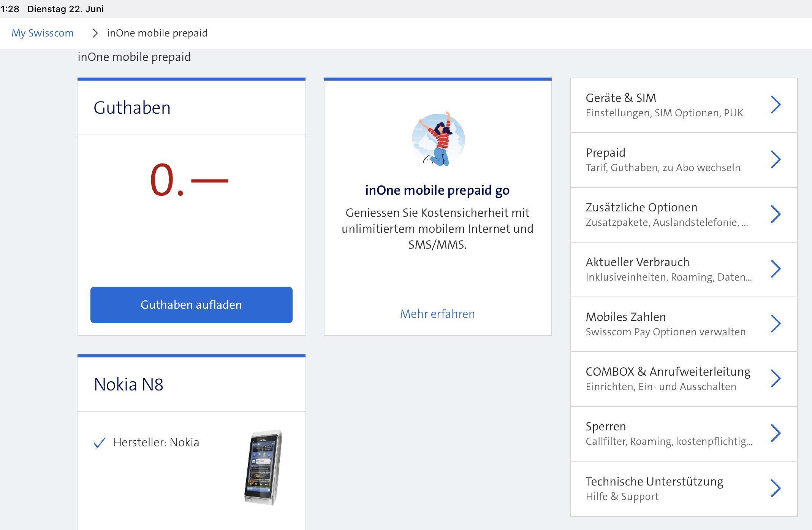Click chevron next to Technische Unterstützung
Screen dimensions: 812x530
775,489
